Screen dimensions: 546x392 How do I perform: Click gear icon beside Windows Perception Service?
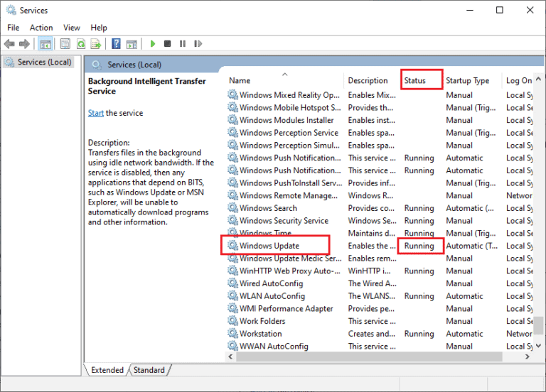[x=232, y=133]
